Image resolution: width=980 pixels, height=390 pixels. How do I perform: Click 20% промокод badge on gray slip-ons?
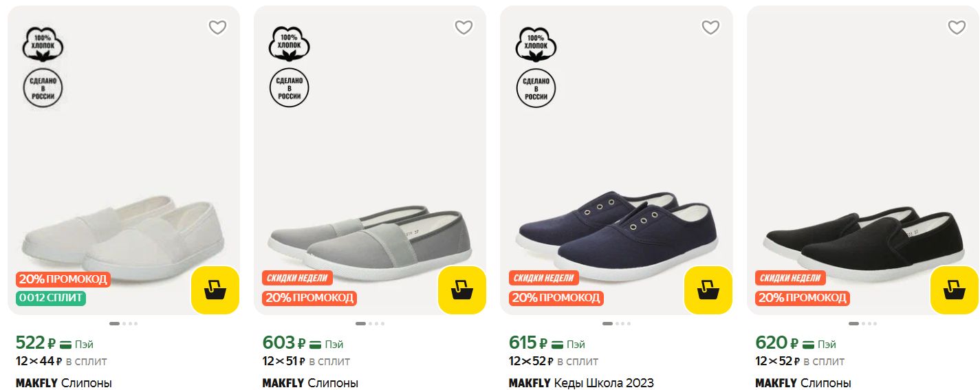pos(309,298)
